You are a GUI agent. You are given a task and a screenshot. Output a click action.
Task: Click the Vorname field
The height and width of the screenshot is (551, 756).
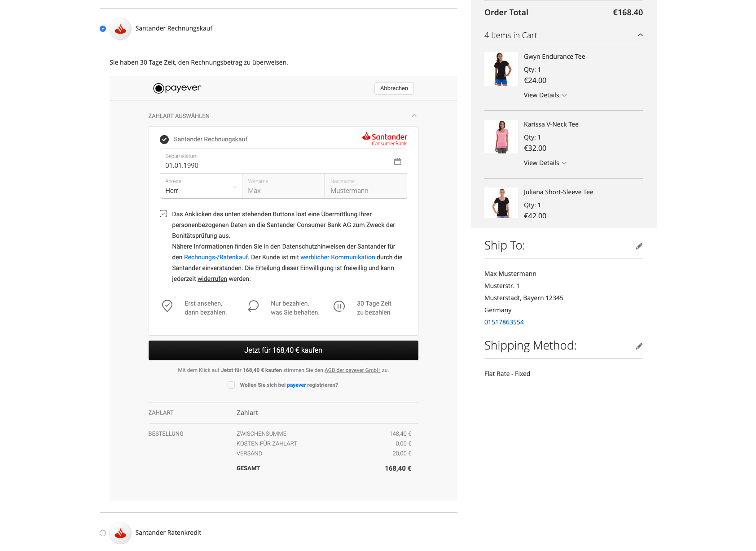click(x=283, y=186)
